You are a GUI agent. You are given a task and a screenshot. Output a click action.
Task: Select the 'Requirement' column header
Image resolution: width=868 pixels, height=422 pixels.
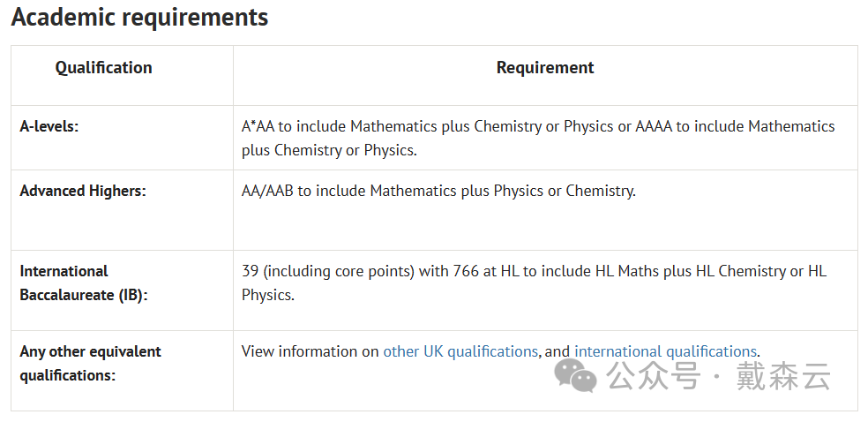545,68
